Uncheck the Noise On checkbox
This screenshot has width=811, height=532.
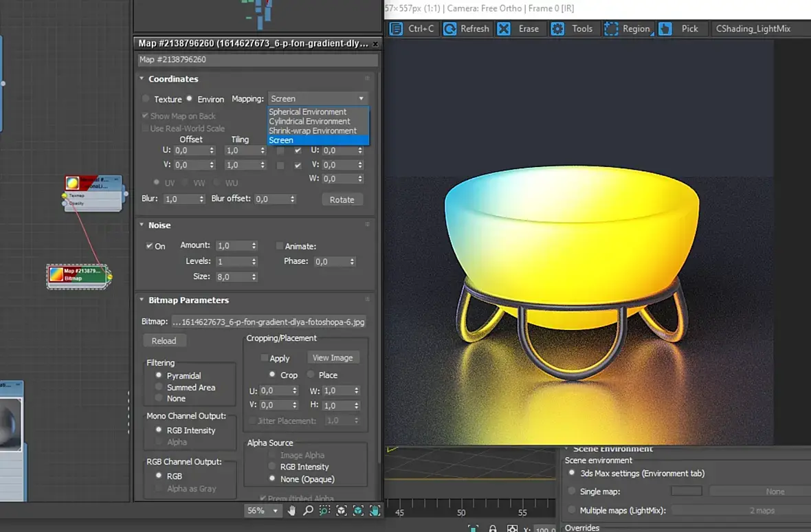[x=149, y=246]
